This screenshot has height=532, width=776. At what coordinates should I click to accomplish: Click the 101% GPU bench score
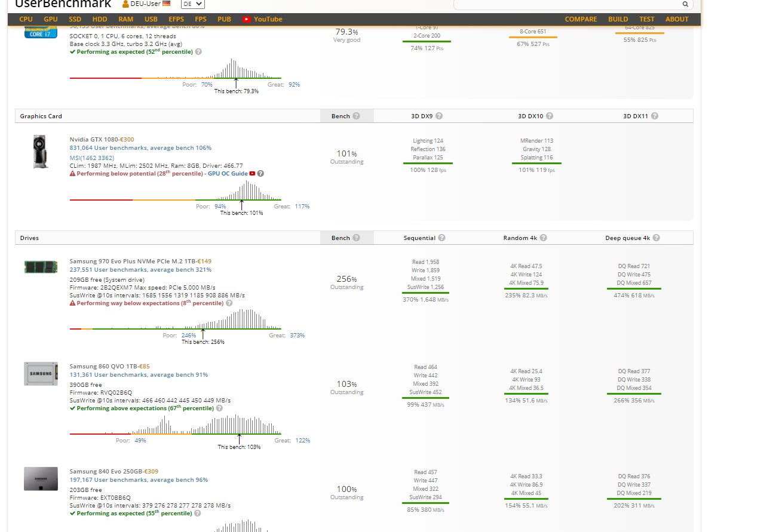pos(347,153)
